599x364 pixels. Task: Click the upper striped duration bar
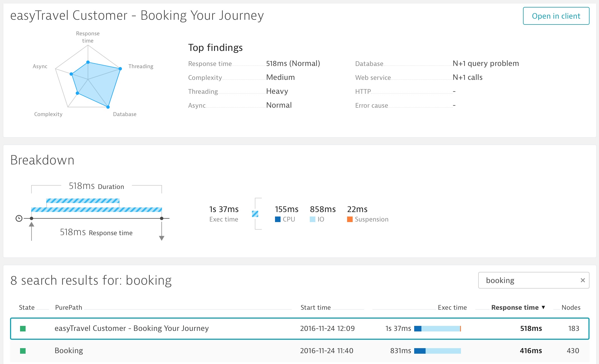click(x=83, y=201)
